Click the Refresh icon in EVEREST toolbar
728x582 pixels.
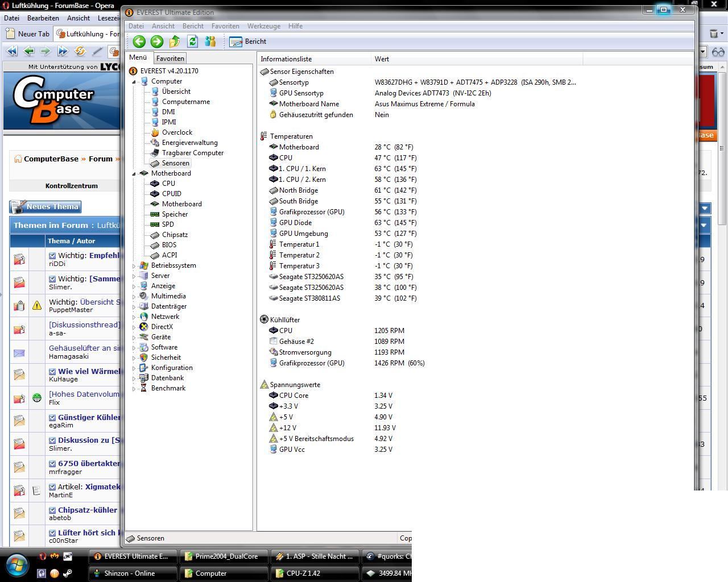click(192, 41)
